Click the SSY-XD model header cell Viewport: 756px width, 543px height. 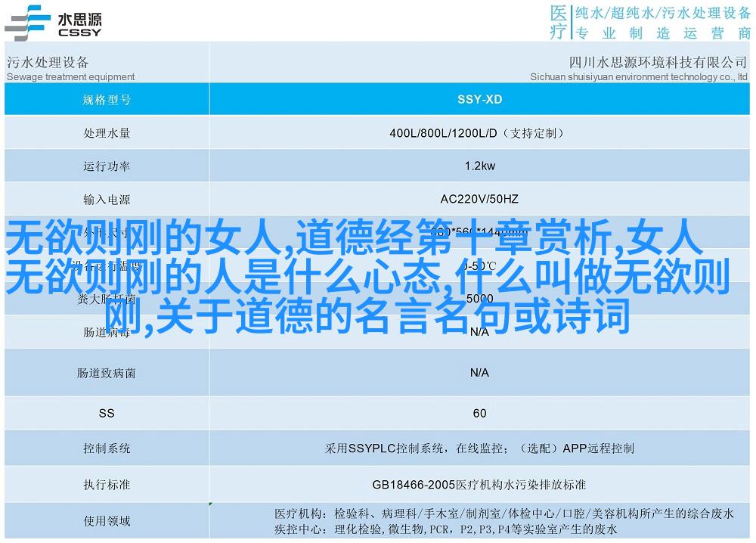coord(480,99)
